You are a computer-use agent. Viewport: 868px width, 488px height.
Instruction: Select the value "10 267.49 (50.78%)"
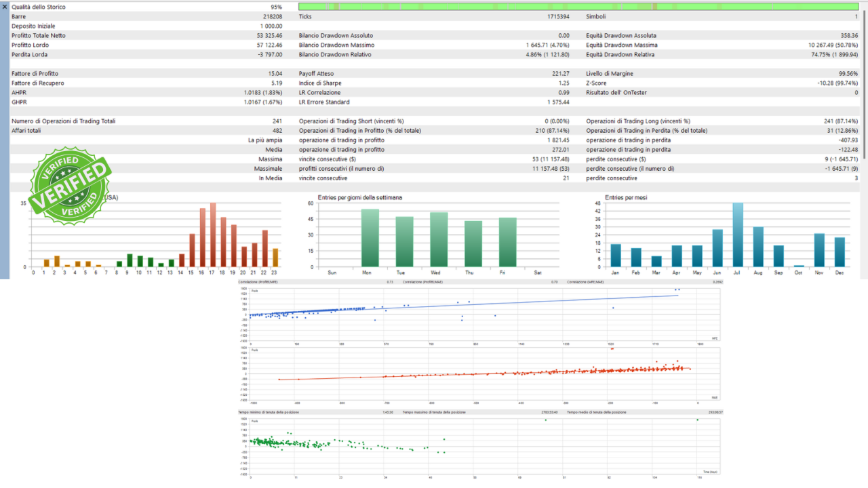point(833,45)
